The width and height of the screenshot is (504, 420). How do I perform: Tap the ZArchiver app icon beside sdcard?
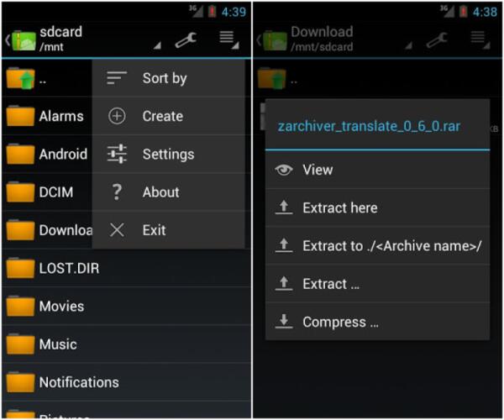click(x=21, y=39)
